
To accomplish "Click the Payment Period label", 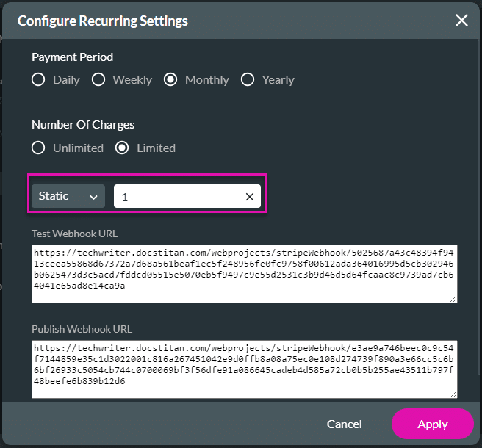I will (x=72, y=57).
